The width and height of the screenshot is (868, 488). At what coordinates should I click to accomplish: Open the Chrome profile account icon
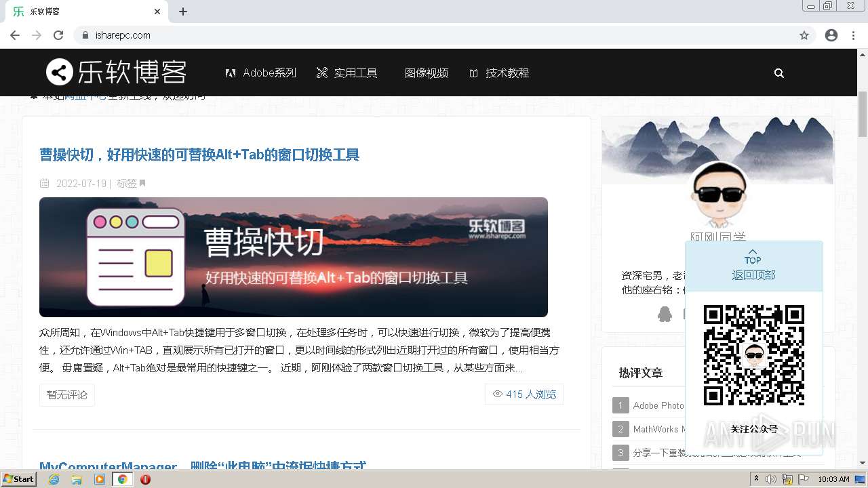[831, 35]
